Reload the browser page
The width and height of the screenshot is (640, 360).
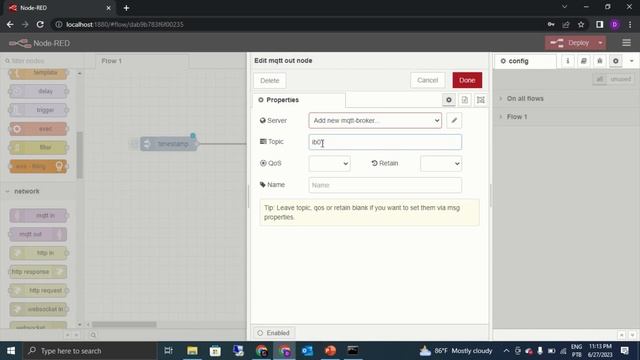tap(40, 24)
